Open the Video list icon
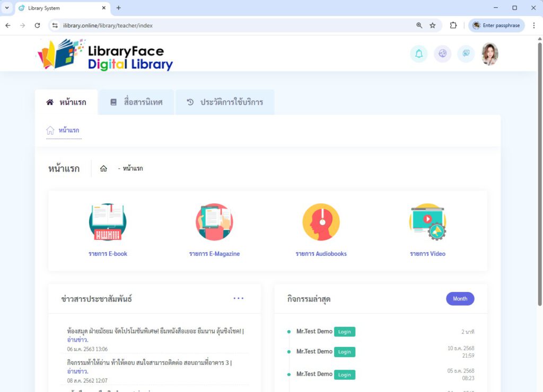Image resolution: width=543 pixels, height=392 pixels. pyautogui.click(x=427, y=222)
